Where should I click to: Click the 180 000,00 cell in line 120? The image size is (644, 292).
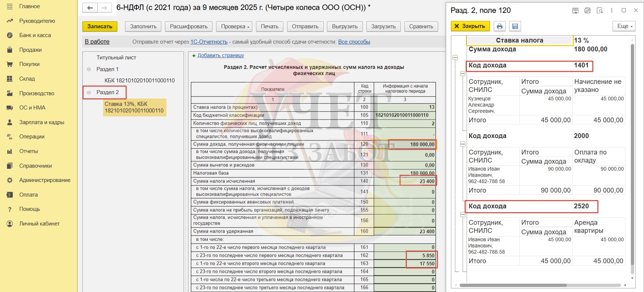coord(405,144)
